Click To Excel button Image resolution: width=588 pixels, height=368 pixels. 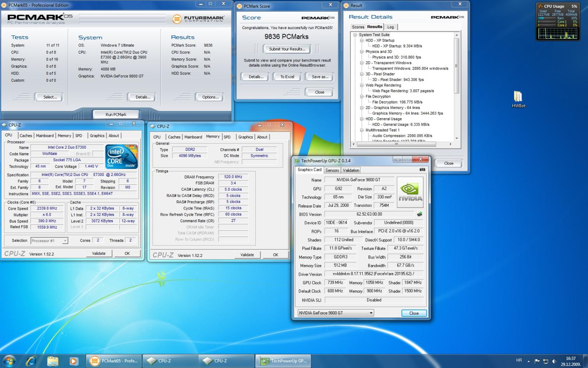pos(287,77)
